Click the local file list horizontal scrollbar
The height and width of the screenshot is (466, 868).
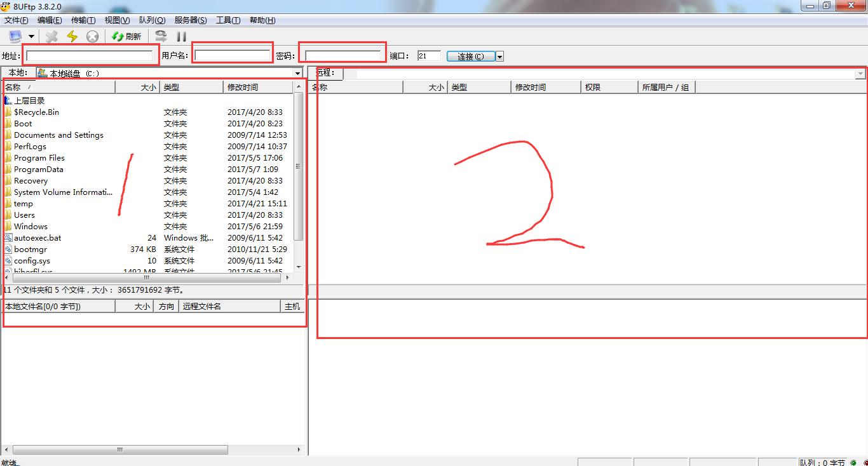pyautogui.click(x=147, y=277)
